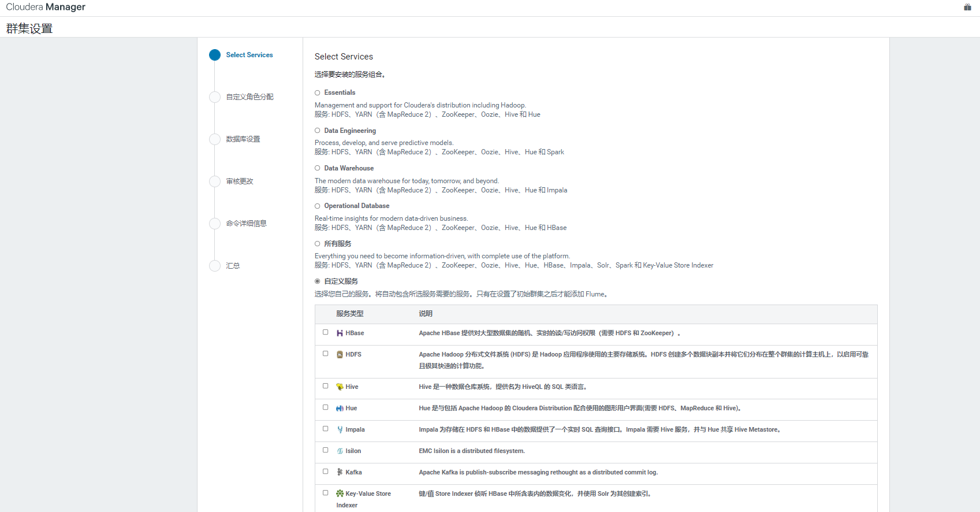
Task: Select the 自定义服务 radio option
Action: (x=317, y=281)
